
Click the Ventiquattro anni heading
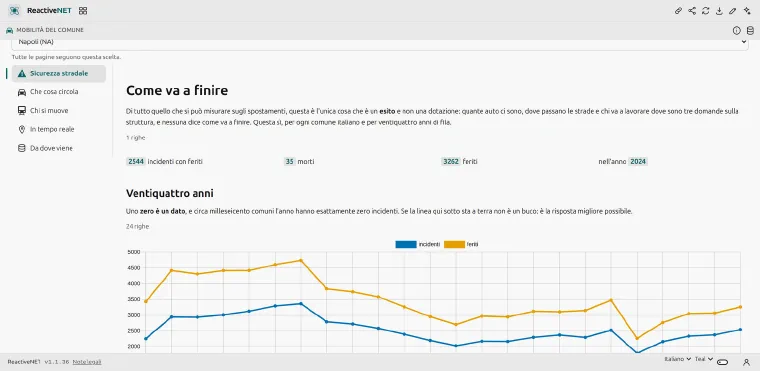point(169,194)
